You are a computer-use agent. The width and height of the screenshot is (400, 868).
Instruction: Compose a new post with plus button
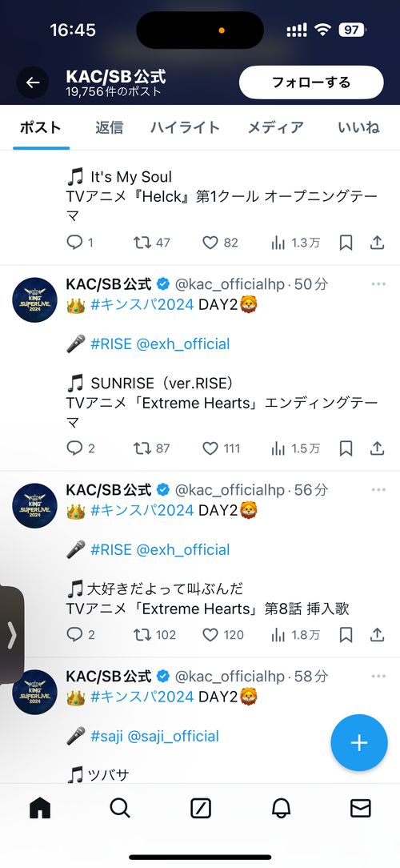(359, 743)
